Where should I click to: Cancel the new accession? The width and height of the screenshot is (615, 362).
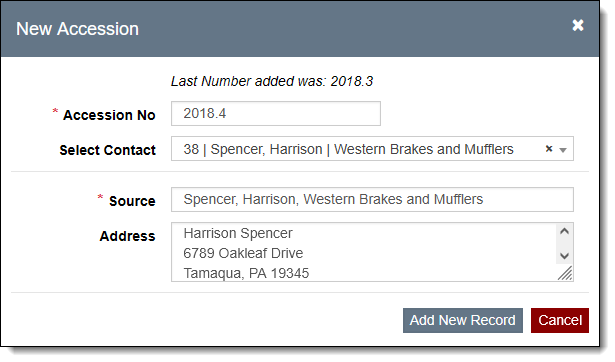[x=560, y=320]
